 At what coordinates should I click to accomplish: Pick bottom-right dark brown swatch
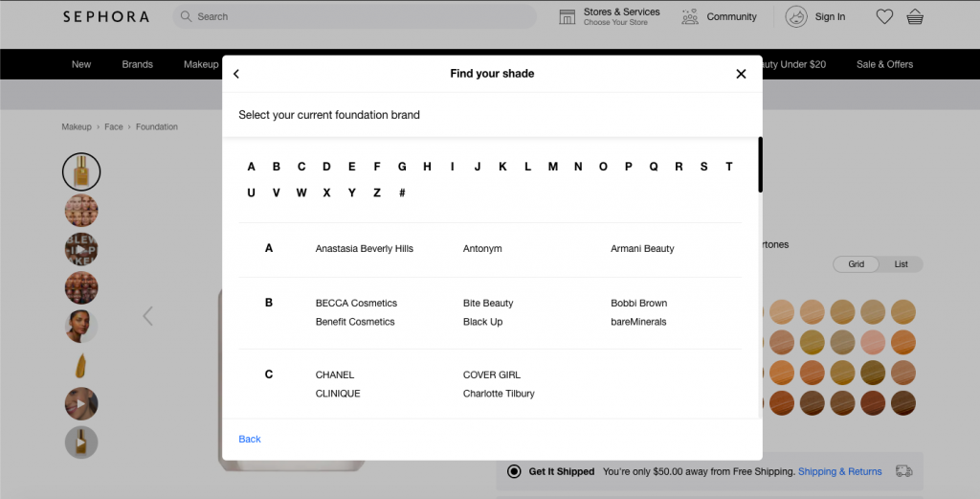click(x=903, y=403)
